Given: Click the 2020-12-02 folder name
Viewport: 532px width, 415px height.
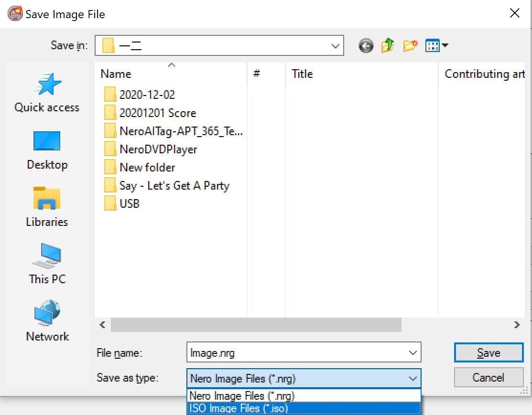Looking at the screenshot, I should click(x=147, y=95).
